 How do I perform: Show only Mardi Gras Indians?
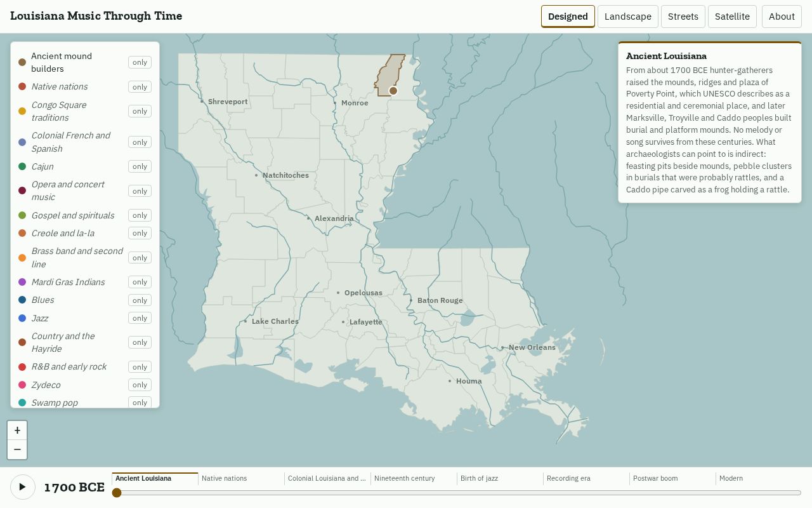tap(140, 282)
